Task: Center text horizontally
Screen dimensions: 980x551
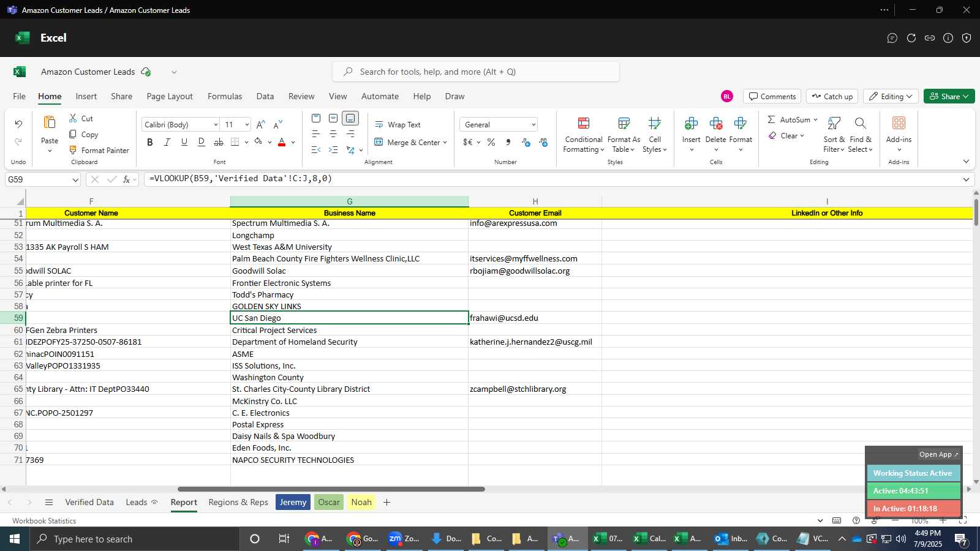Action: [333, 134]
